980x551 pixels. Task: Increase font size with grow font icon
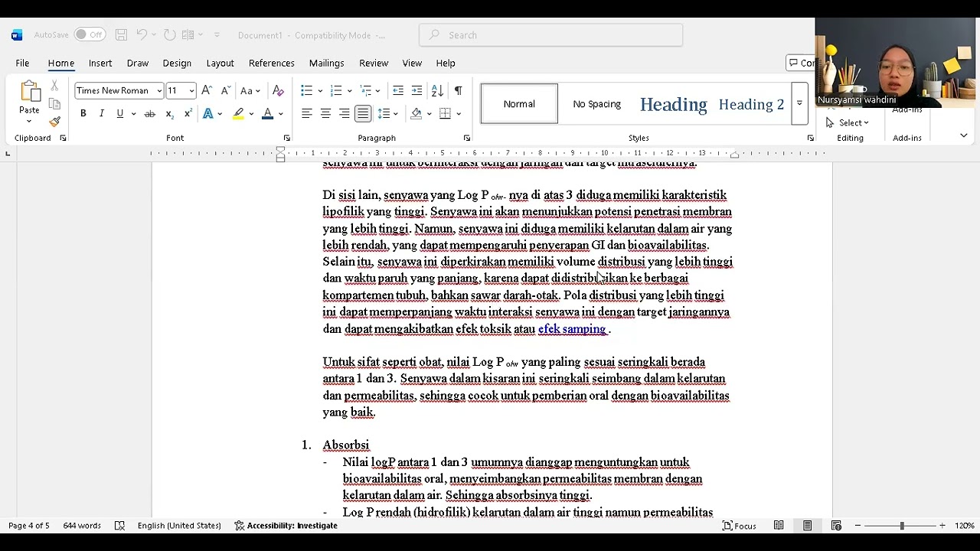coord(207,90)
